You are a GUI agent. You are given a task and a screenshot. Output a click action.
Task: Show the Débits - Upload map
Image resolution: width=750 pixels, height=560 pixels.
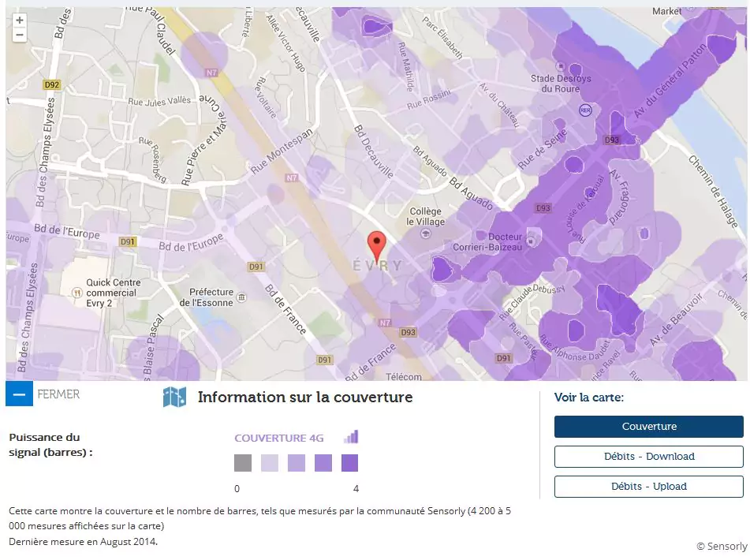[648, 487]
